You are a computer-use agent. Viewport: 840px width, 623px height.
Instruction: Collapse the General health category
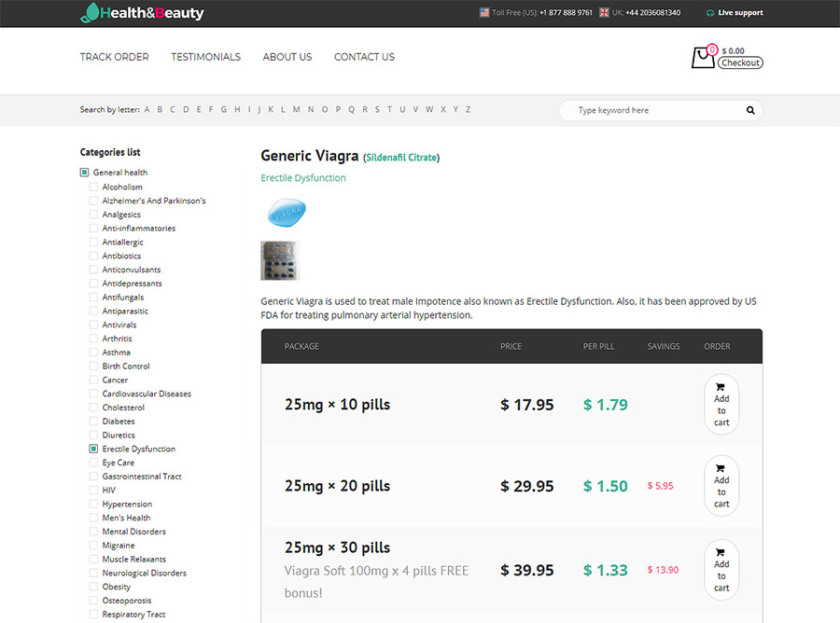[x=84, y=173]
